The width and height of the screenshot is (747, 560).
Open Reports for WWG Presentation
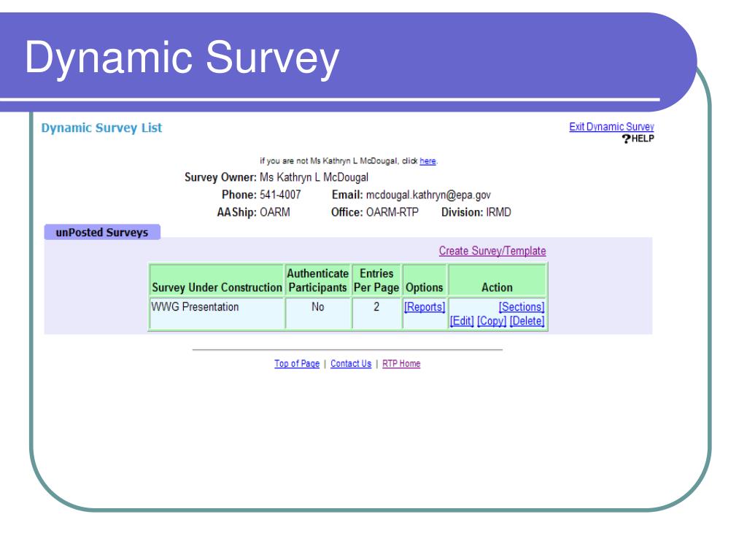click(425, 307)
